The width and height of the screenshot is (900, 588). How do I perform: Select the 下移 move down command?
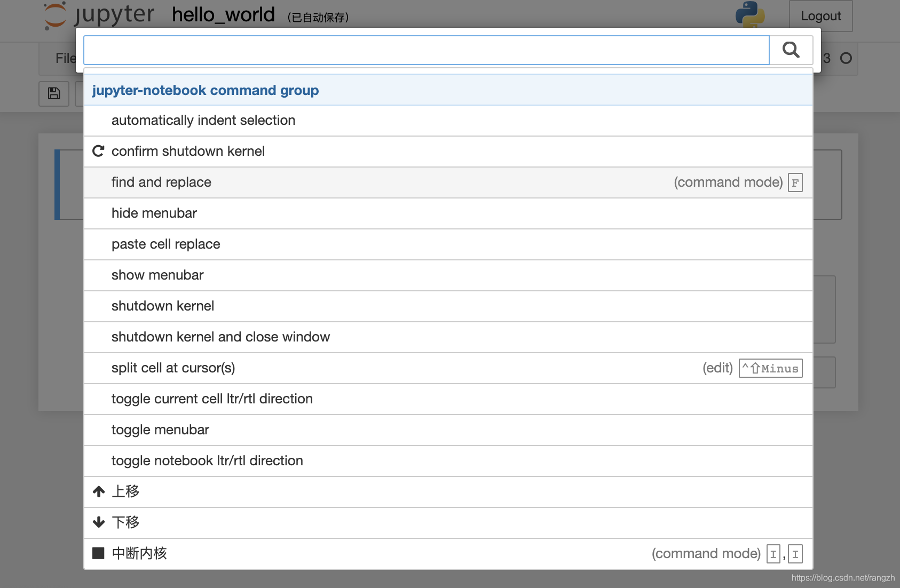[448, 523]
